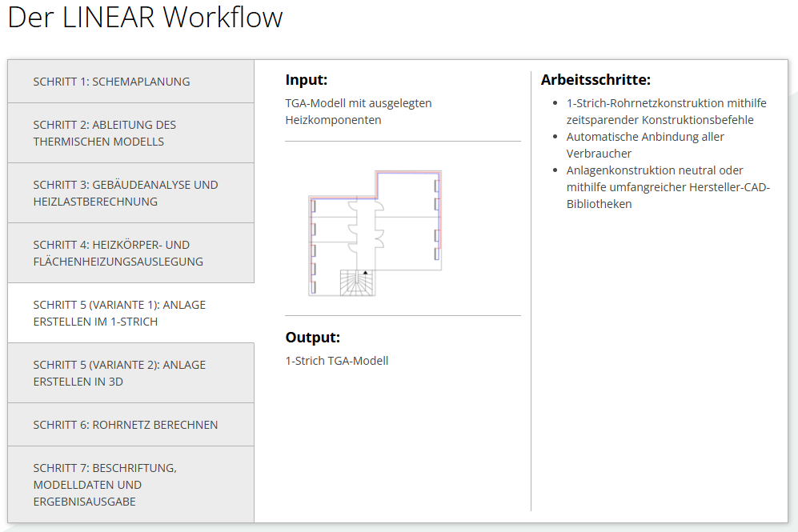Screen dimensions: 798x532
Task: Click the "Input:" heading
Action: pyautogui.click(x=307, y=80)
